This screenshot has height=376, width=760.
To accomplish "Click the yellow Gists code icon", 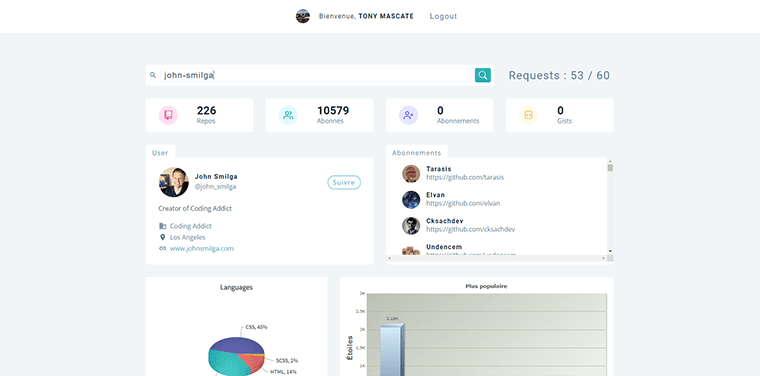I will coord(529,115).
